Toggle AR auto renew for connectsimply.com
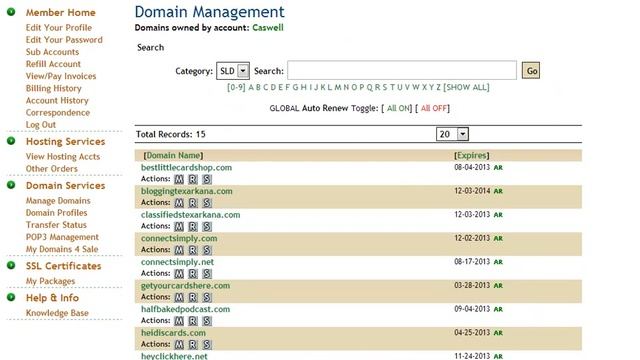Viewport: 640px width, 360px height. tap(498, 239)
